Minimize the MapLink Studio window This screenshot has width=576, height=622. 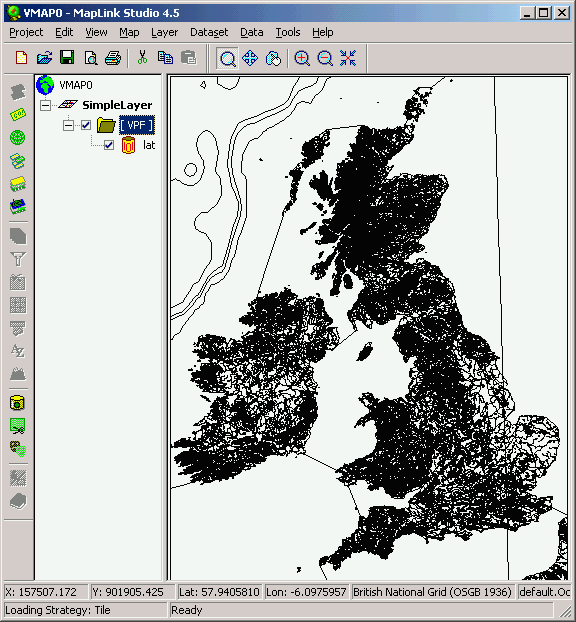pos(527,13)
